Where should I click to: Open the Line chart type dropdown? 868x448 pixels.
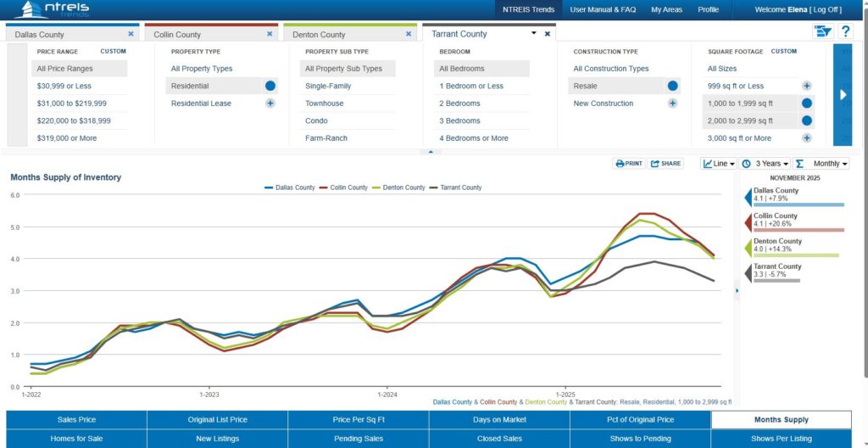(719, 164)
